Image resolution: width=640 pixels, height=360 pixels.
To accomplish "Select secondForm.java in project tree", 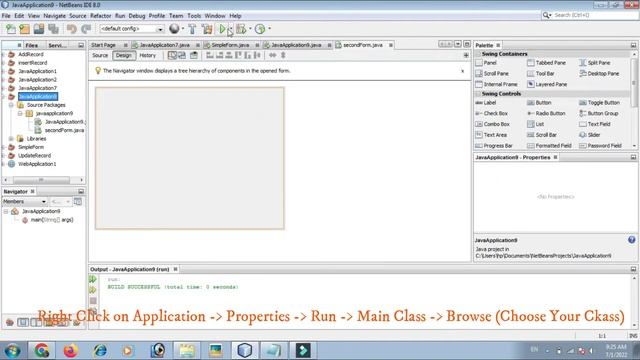I will 64,130.
